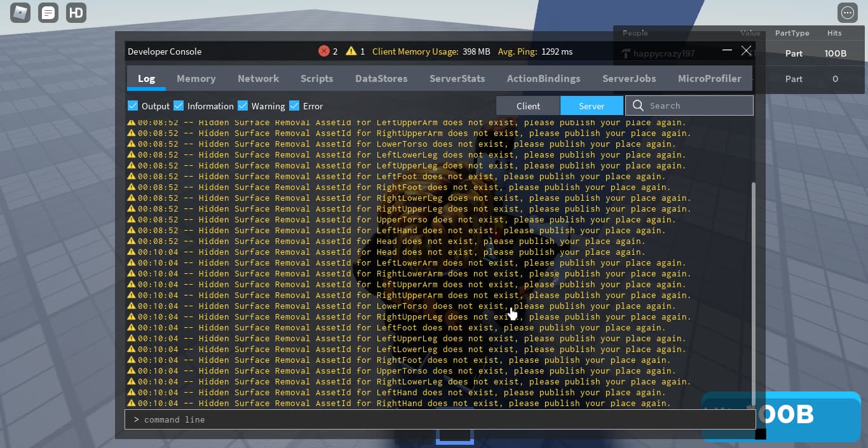Click the warning triangle on the Head log entry
The width and height of the screenshot is (868, 448).
tap(131, 241)
